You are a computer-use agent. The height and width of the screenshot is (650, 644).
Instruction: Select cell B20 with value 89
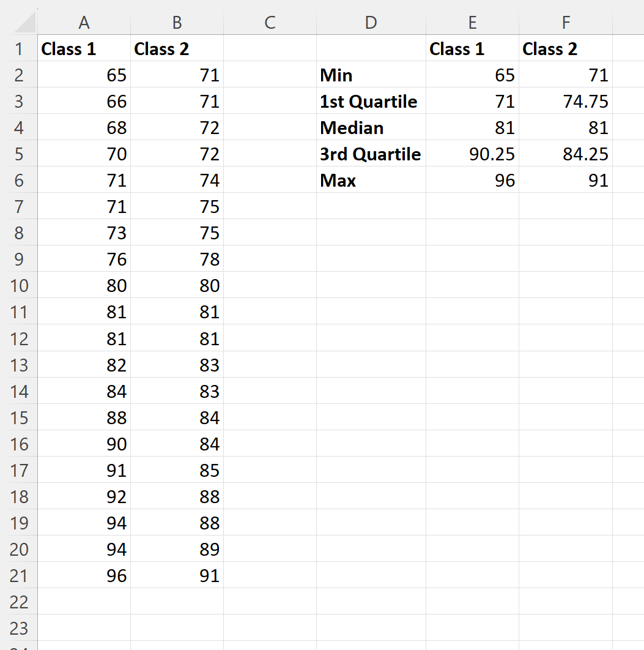tap(177, 549)
